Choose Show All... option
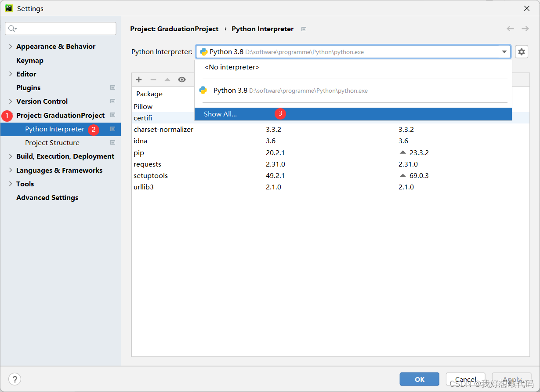 pos(353,114)
